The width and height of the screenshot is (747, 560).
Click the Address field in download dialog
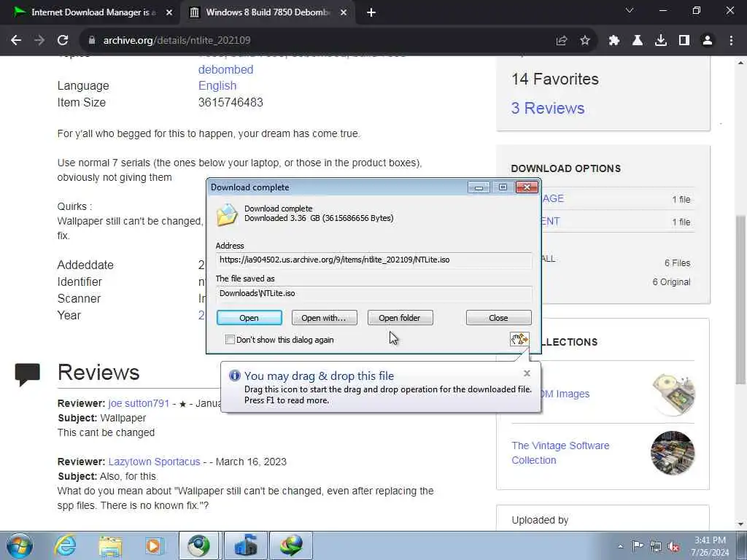point(374,260)
